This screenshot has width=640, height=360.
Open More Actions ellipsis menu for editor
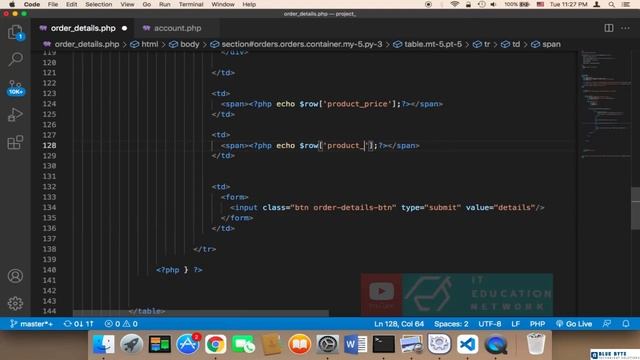[x=625, y=28]
